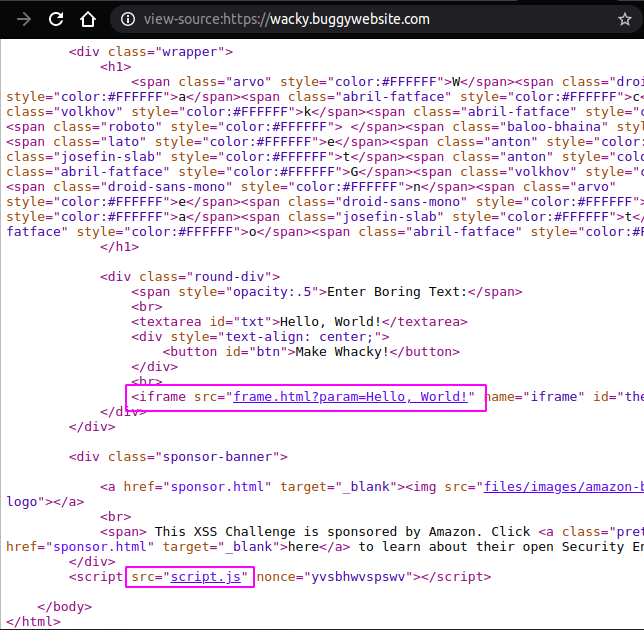Click the closing /body tag
The height and width of the screenshot is (630, 644).
64,607
